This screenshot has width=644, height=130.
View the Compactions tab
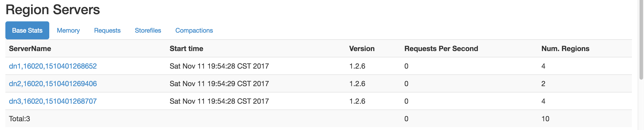(194, 30)
